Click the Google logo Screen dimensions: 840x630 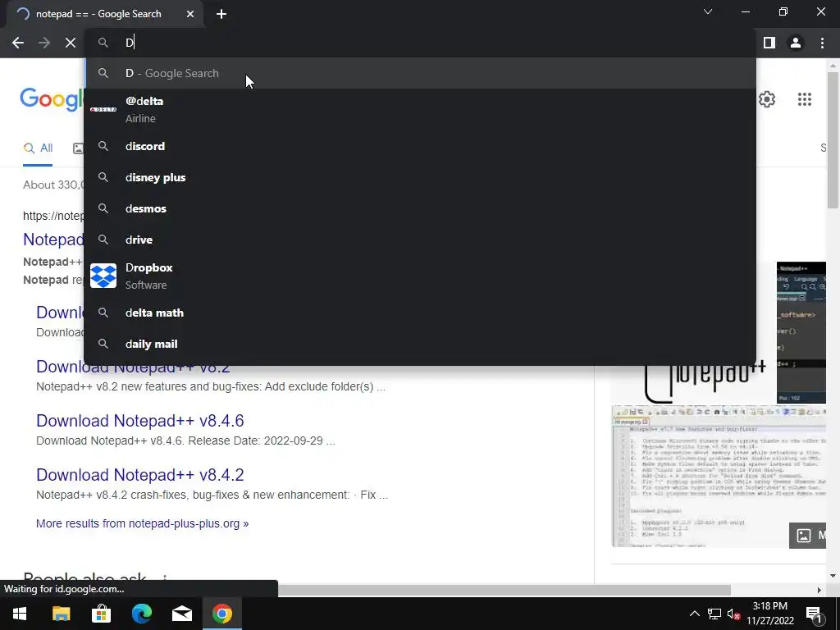coord(52,99)
